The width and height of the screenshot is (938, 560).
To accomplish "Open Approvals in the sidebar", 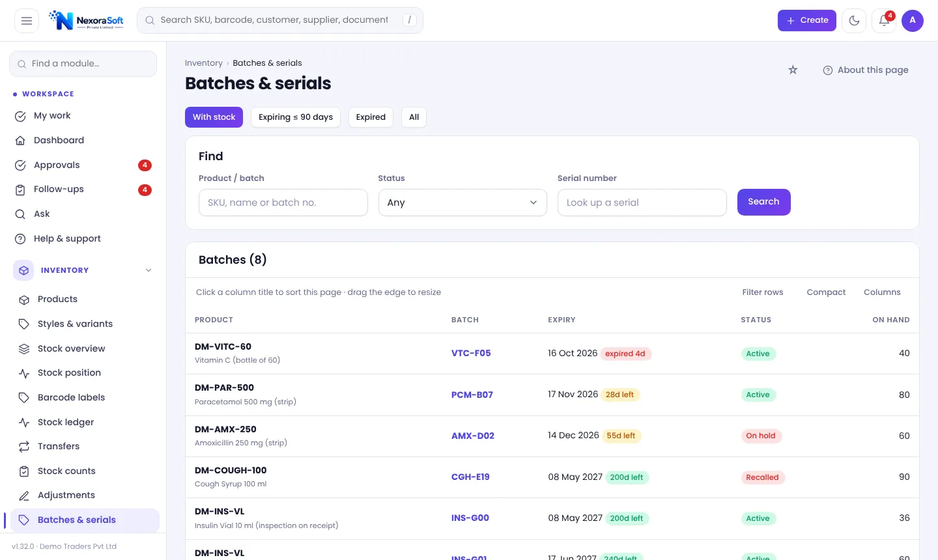I will pyautogui.click(x=83, y=165).
